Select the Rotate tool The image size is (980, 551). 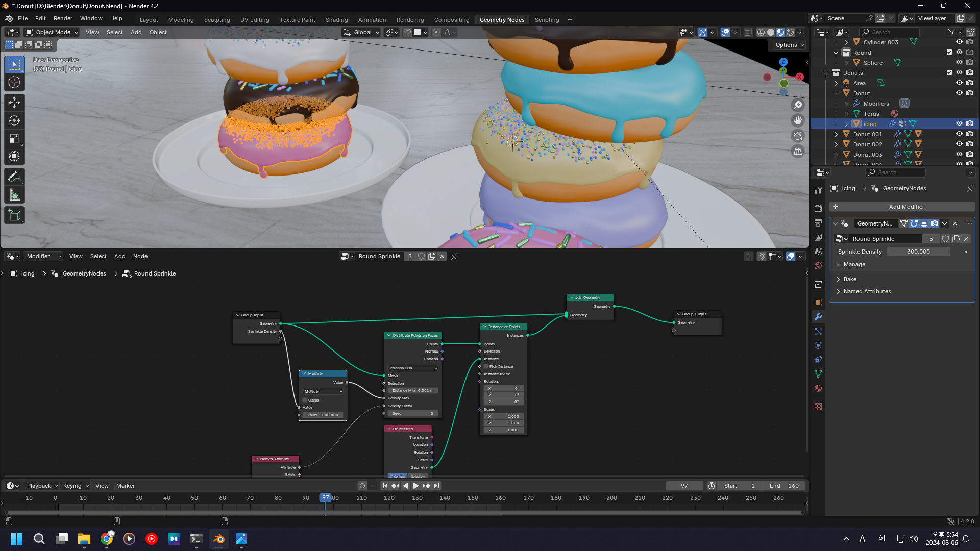(14, 120)
